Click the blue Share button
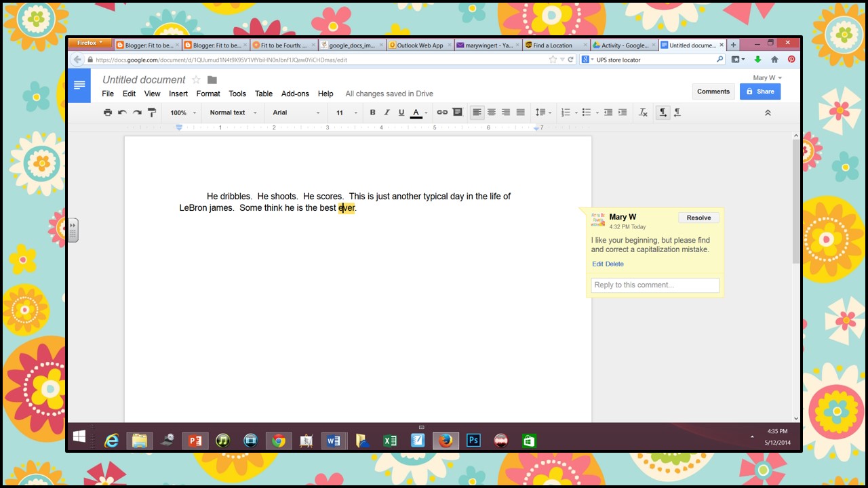The height and width of the screenshot is (488, 868). 760,91
